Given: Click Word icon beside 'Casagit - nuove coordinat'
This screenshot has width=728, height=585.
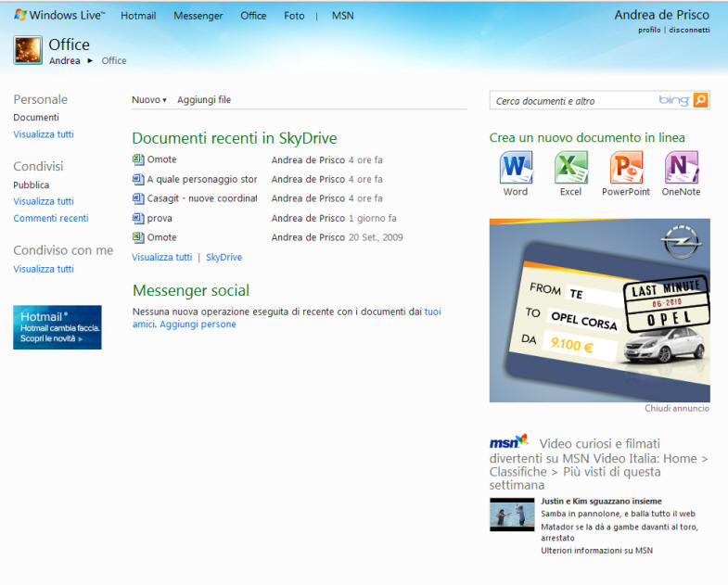Looking at the screenshot, I should click(138, 198).
